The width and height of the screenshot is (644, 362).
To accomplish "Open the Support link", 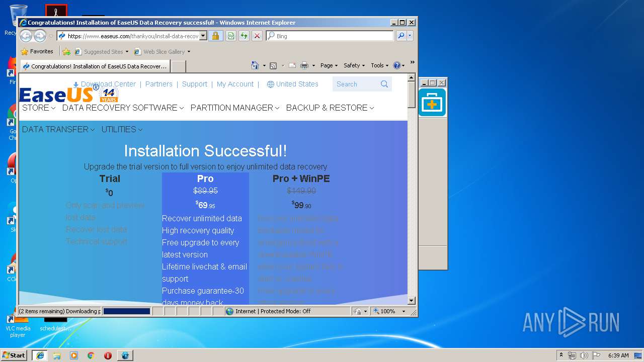I will click(x=195, y=84).
